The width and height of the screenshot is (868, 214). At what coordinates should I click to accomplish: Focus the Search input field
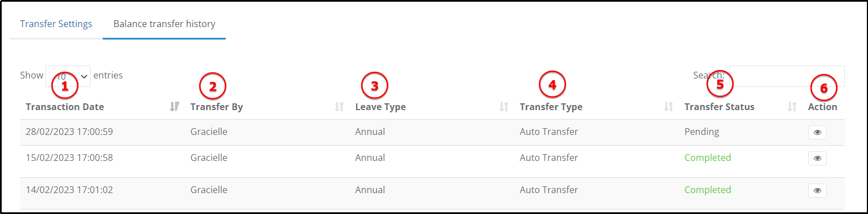pyautogui.click(x=787, y=76)
